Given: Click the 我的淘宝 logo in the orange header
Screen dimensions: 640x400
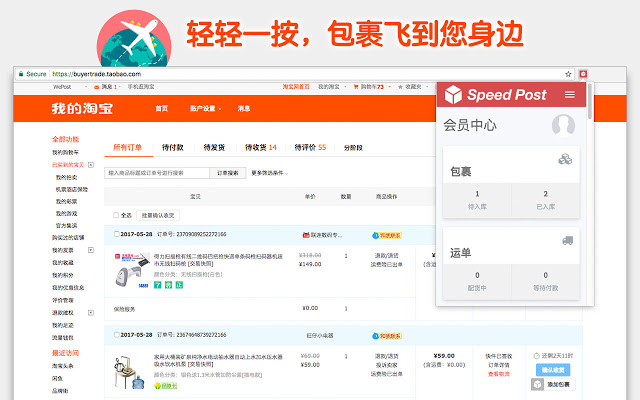Looking at the screenshot, I should 82,109.
